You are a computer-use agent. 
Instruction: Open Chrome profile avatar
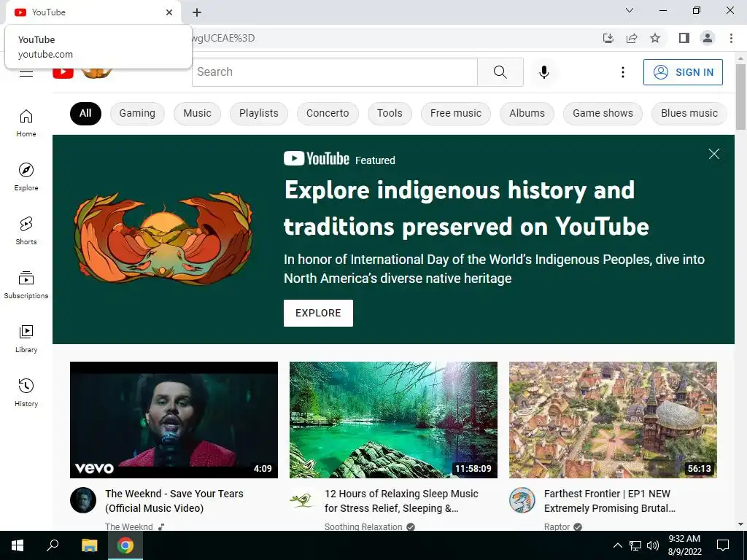(708, 38)
